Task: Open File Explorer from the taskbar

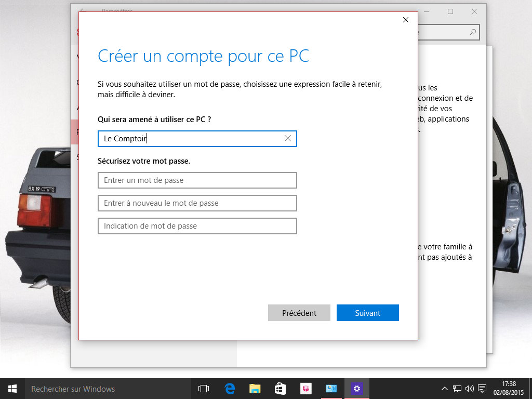Action: tap(255, 389)
